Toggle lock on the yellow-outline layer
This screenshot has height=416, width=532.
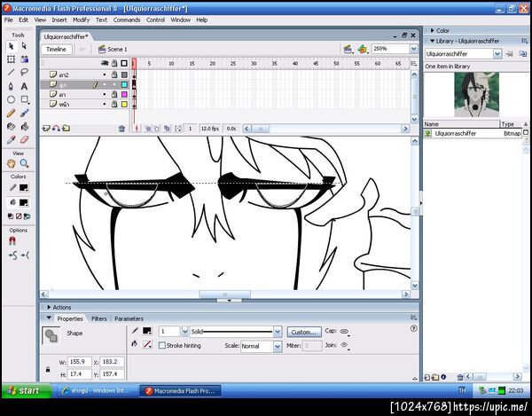114,104
